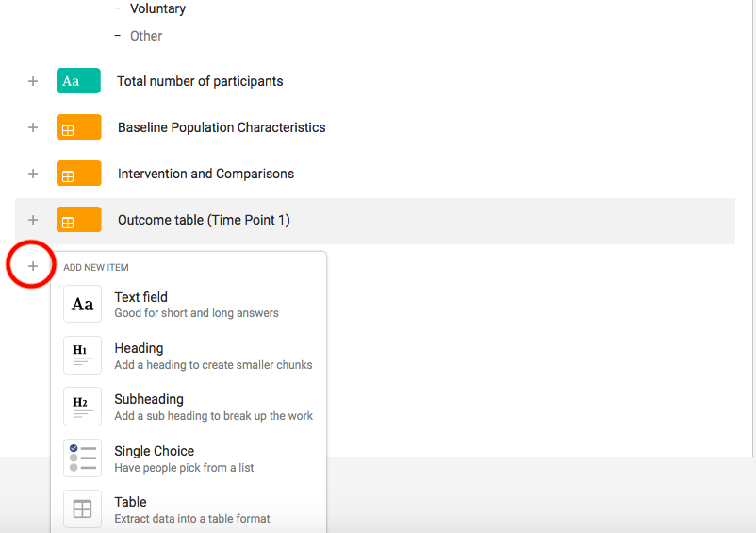Click plus beside Intervention and Comparisons
The width and height of the screenshot is (756, 533).
[33, 174]
